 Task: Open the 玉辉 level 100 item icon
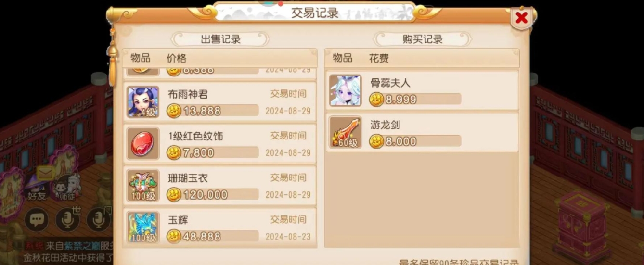pyautogui.click(x=143, y=227)
